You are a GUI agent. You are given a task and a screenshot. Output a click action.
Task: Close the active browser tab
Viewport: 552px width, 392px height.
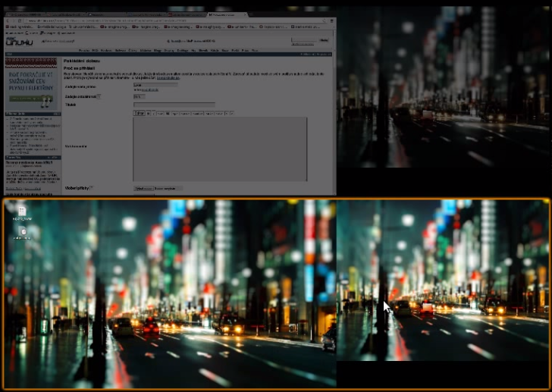[x=246, y=14]
